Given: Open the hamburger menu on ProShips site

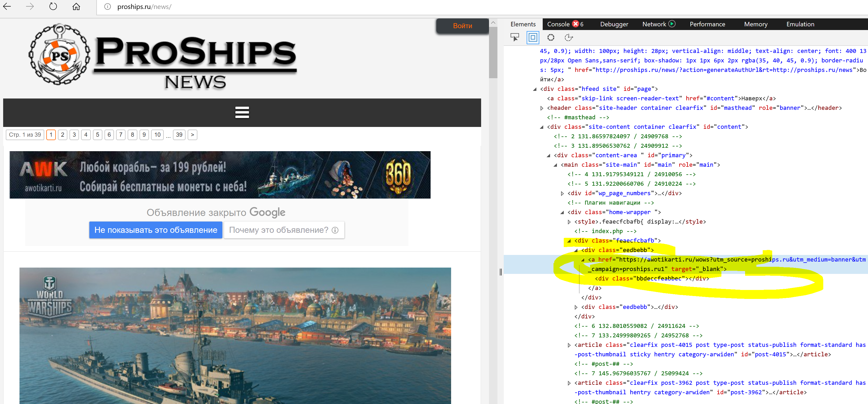Looking at the screenshot, I should (x=242, y=112).
